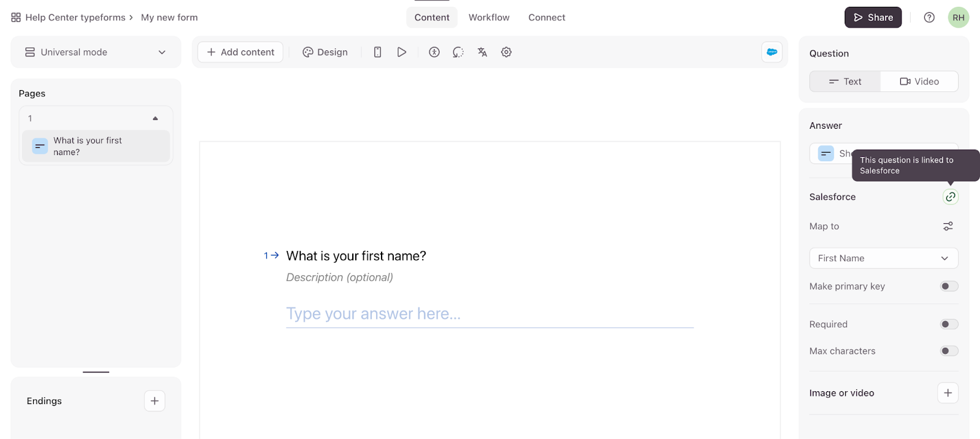Collapse page 1 in Pages panel

[155, 118]
